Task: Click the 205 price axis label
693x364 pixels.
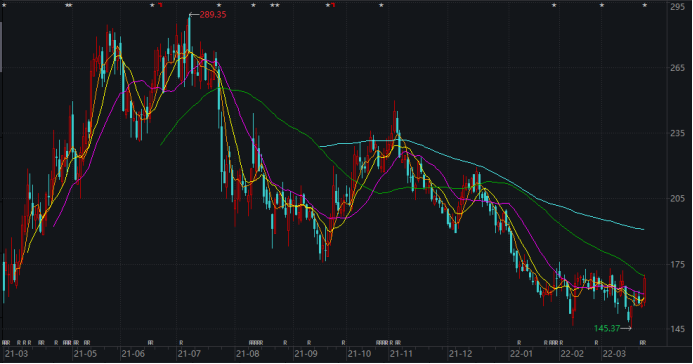Action: pyautogui.click(x=678, y=199)
